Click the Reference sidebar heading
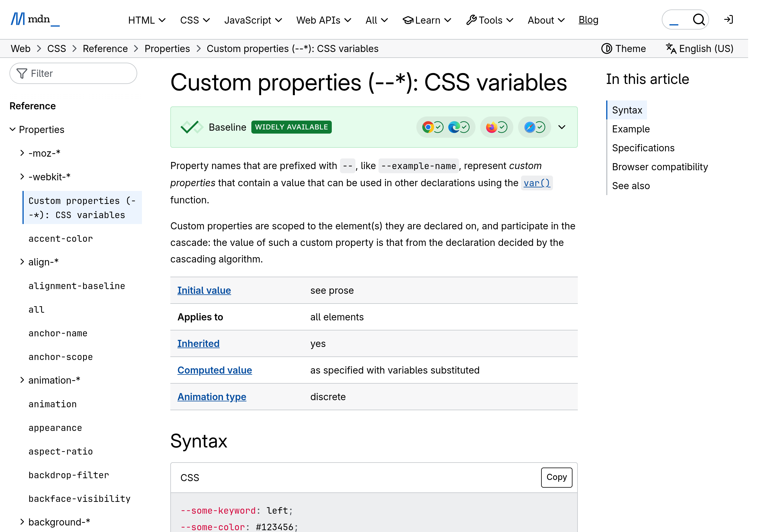757x532 pixels. tap(33, 106)
